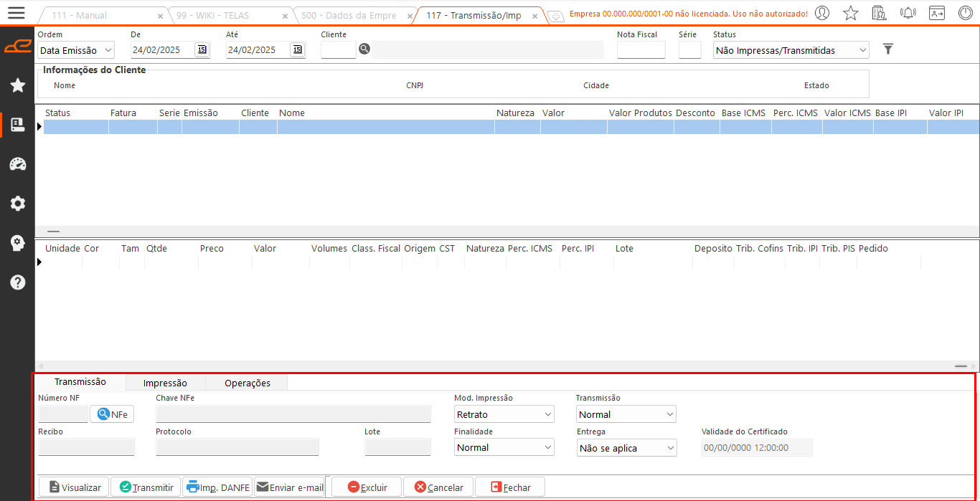Open the hamburger main menu
Image resolution: width=980 pixels, height=501 pixels.
[16, 13]
